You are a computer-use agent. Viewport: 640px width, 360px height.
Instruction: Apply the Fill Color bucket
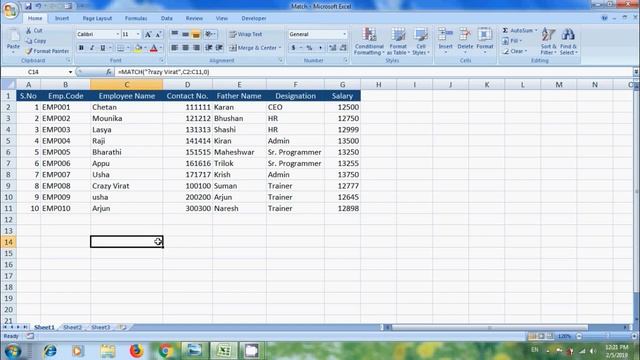coord(138,48)
